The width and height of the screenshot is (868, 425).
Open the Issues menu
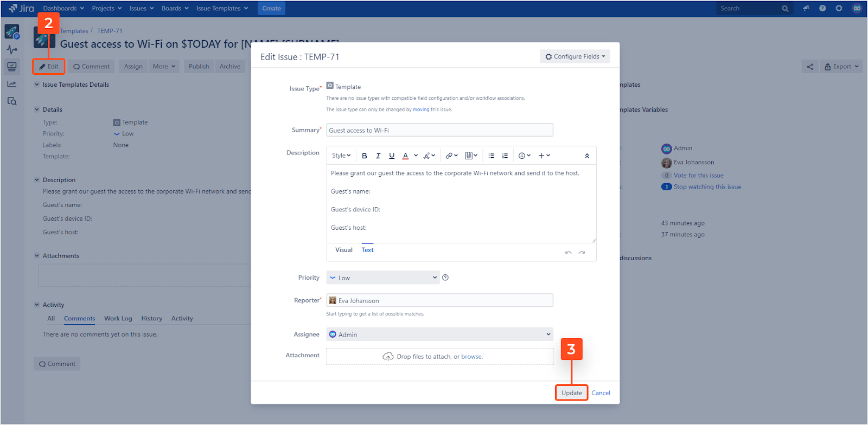(142, 8)
